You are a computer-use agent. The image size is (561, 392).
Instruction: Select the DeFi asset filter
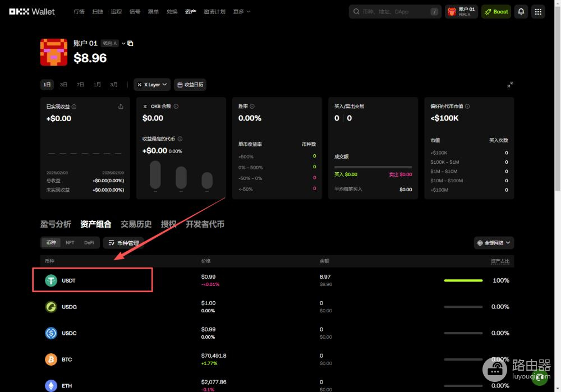[x=89, y=242]
